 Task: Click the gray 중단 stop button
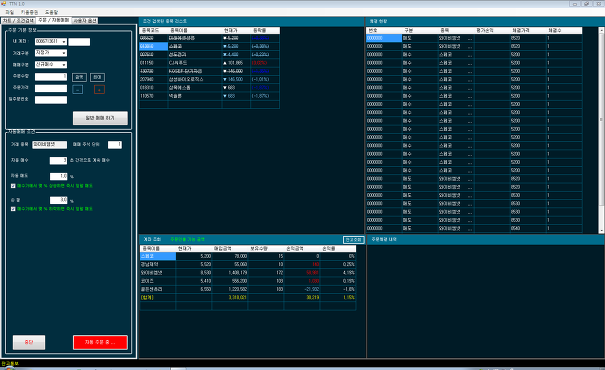[x=29, y=342]
